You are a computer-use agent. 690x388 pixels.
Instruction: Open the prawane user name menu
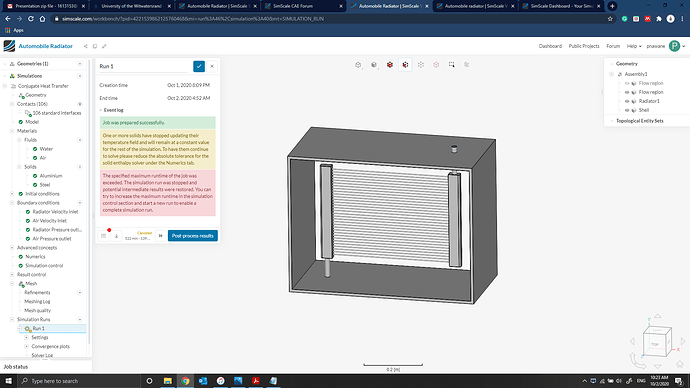pos(656,46)
